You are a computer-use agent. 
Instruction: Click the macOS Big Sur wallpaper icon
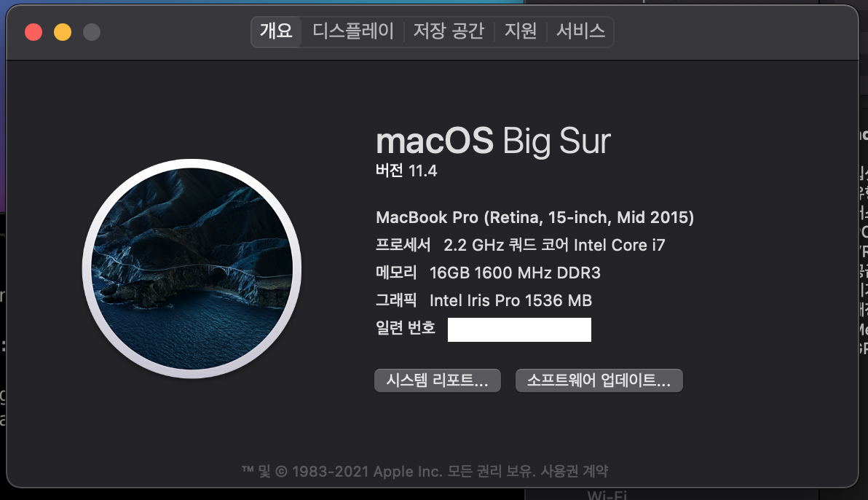192,269
